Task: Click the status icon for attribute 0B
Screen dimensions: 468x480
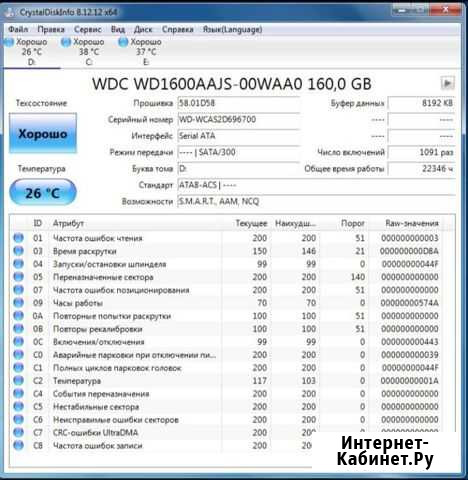Action: pos(19,329)
